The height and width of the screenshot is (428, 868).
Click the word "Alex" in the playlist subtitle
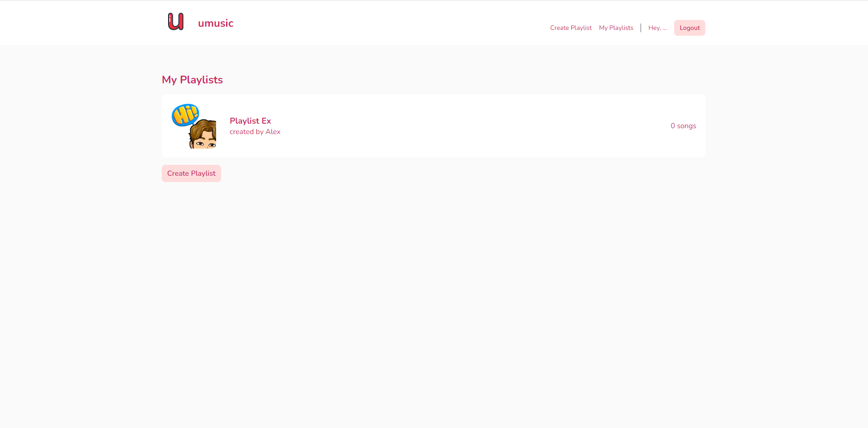(x=273, y=132)
